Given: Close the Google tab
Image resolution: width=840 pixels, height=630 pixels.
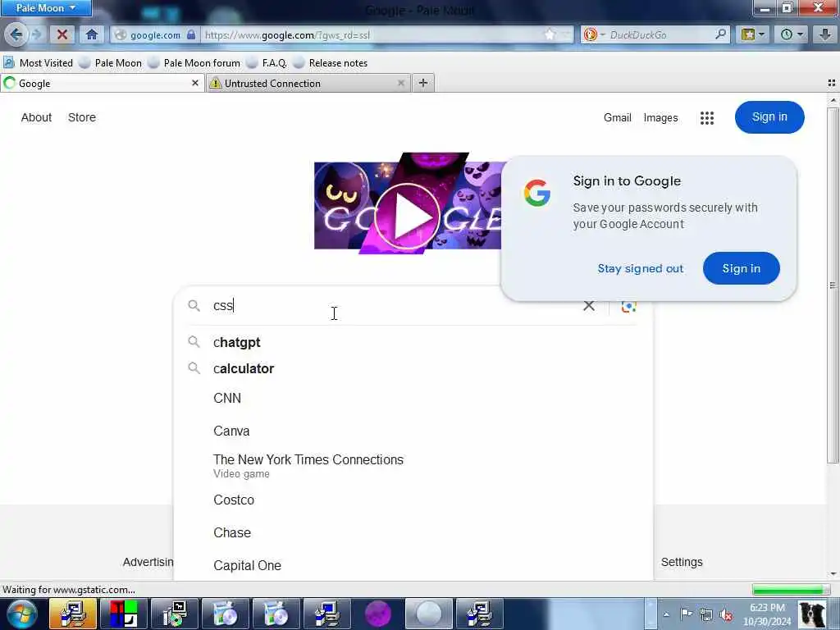Looking at the screenshot, I should click(x=195, y=83).
